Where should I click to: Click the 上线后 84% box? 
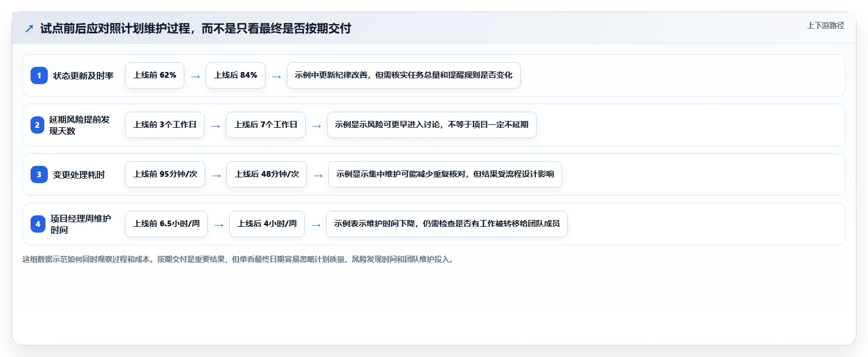click(236, 75)
